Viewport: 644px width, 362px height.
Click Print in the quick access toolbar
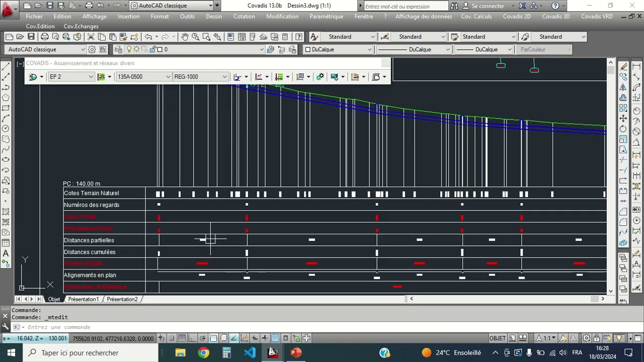click(x=89, y=6)
